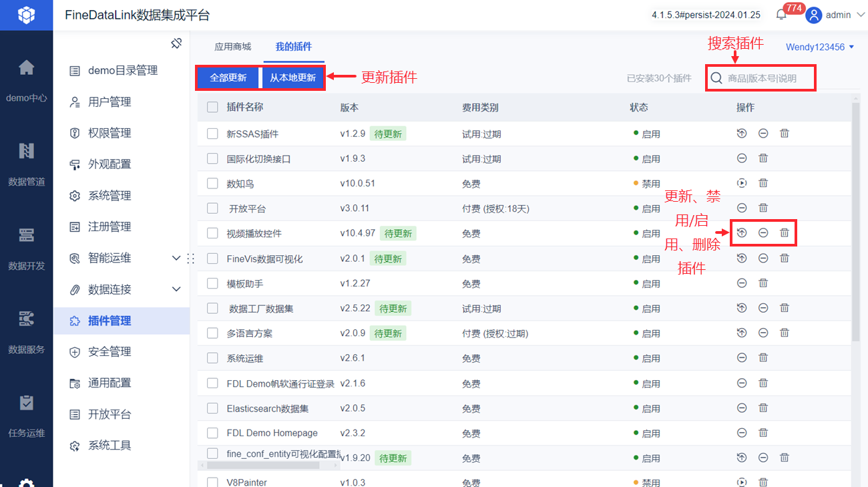Expand the 数据连接 sidebar chevron
This screenshot has width=868, height=487.
(x=176, y=289)
